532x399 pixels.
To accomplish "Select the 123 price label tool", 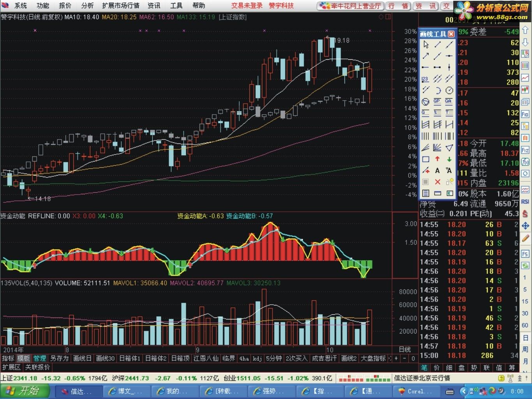I will coord(425,79).
